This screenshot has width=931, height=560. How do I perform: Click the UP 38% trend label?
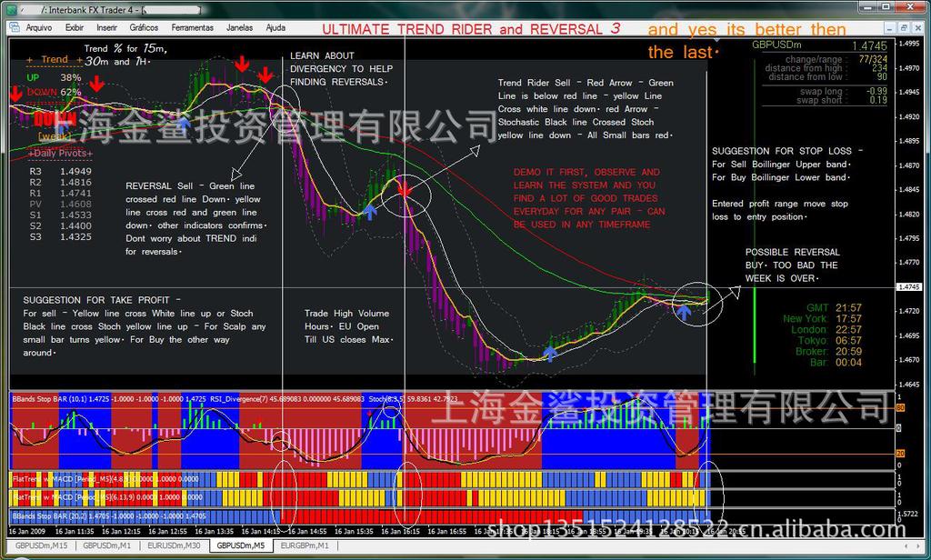pyautogui.click(x=54, y=78)
